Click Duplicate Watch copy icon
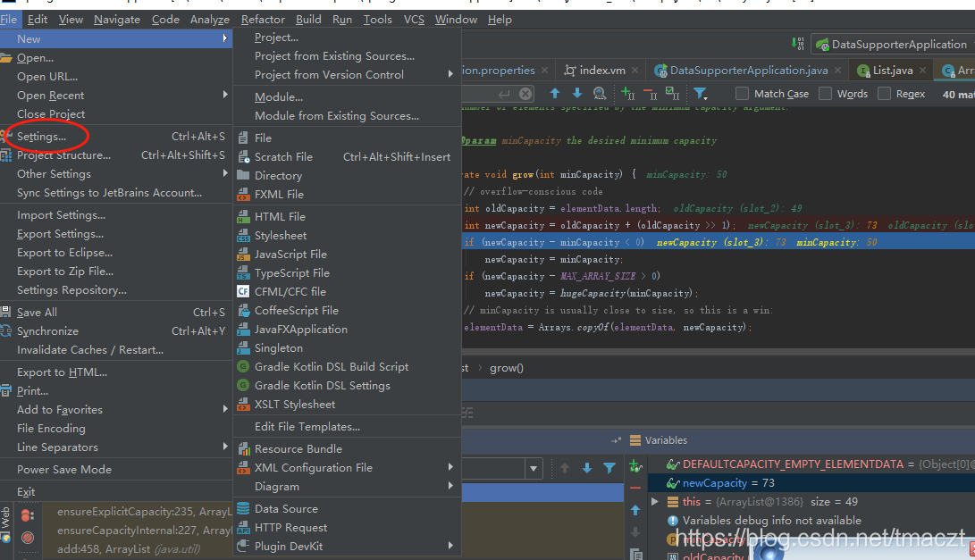975x560 pixels. pos(635,553)
